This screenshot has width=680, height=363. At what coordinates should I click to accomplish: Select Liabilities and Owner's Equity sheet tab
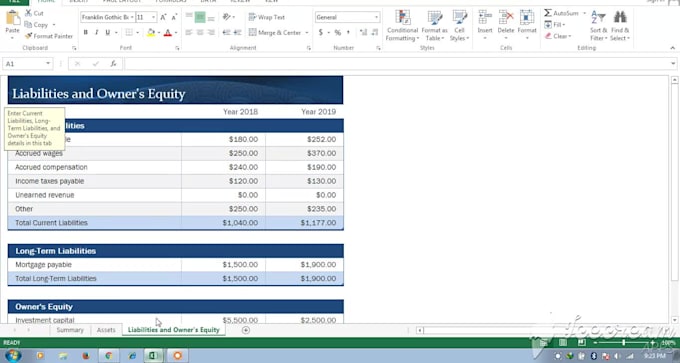173,330
